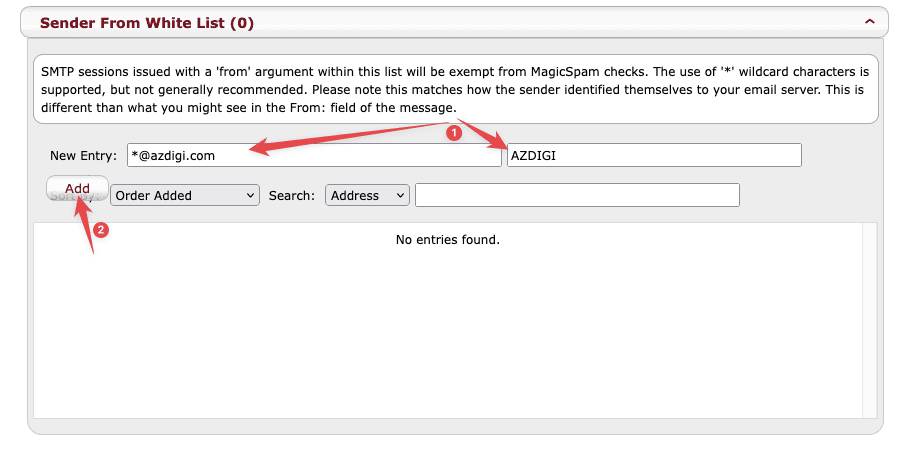Click the "Search:" label
The image size is (913, 455).
click(x=292, y=196)
